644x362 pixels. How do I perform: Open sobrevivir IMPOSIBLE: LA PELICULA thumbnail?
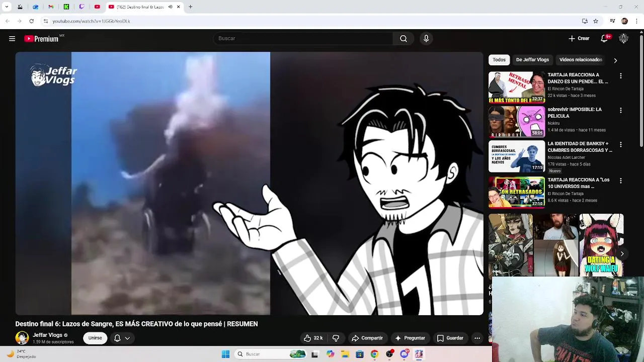(x=517, y=122)
